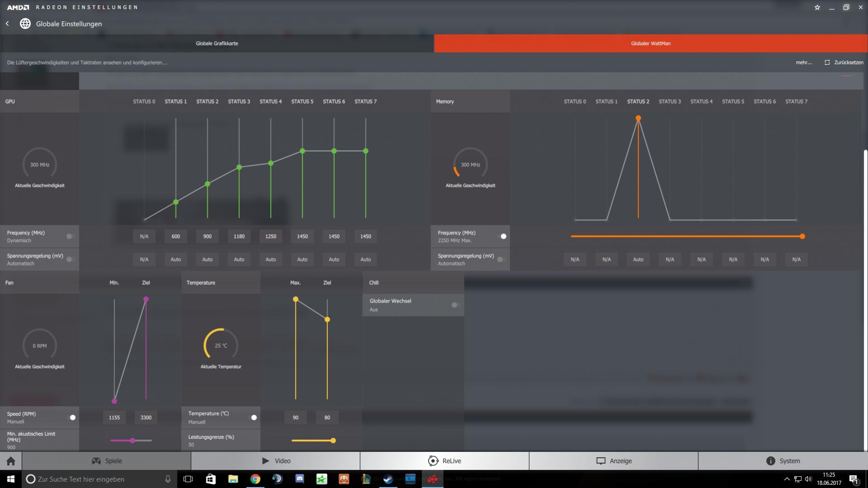This screenshot has height=488, width=868.
Task: Open the Home icon in the bottom bar
Action: click(x=11, y=461)
